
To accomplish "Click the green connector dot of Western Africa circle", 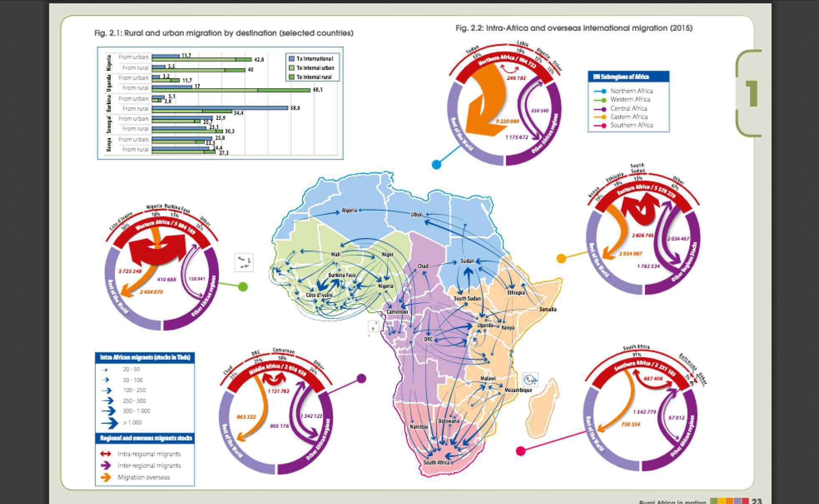I will point(243,287).
